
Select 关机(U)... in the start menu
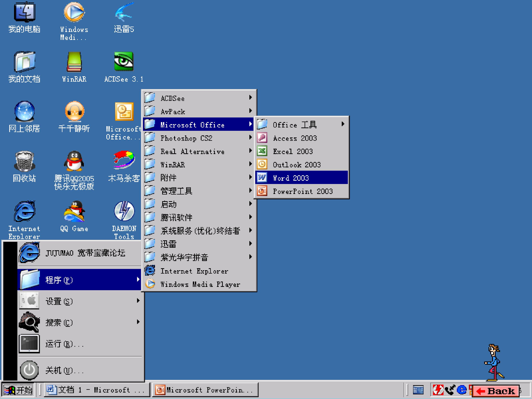click(x=80, y=370)
